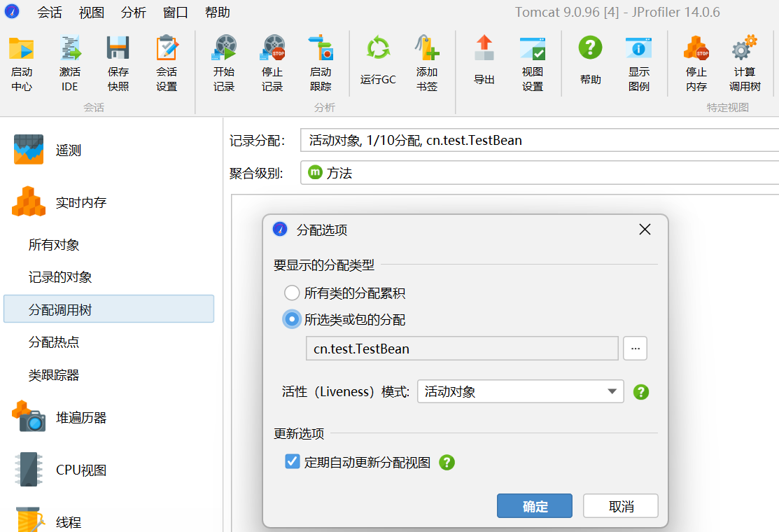Open the 视图 menu
This screenshot has height=532, width=779.
(92, 12)
